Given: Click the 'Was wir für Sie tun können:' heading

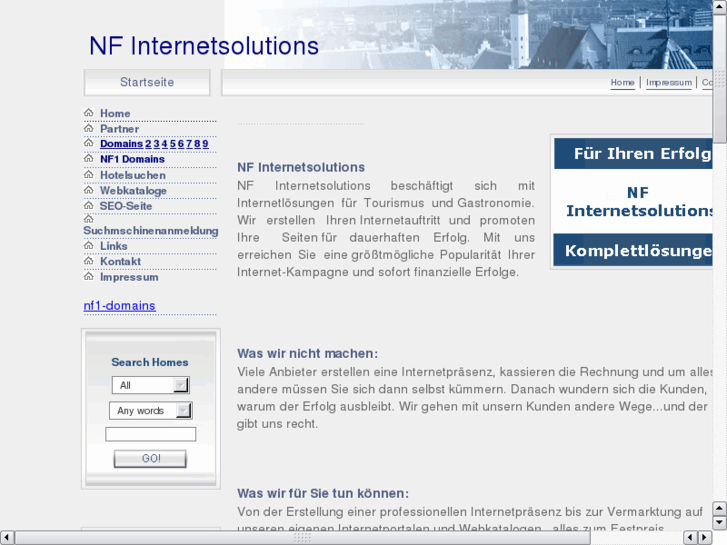Looking at the screenshot, I should pos(323,493).
